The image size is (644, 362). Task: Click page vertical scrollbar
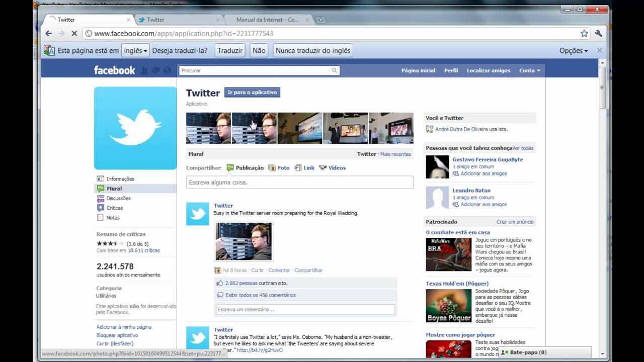602,87
